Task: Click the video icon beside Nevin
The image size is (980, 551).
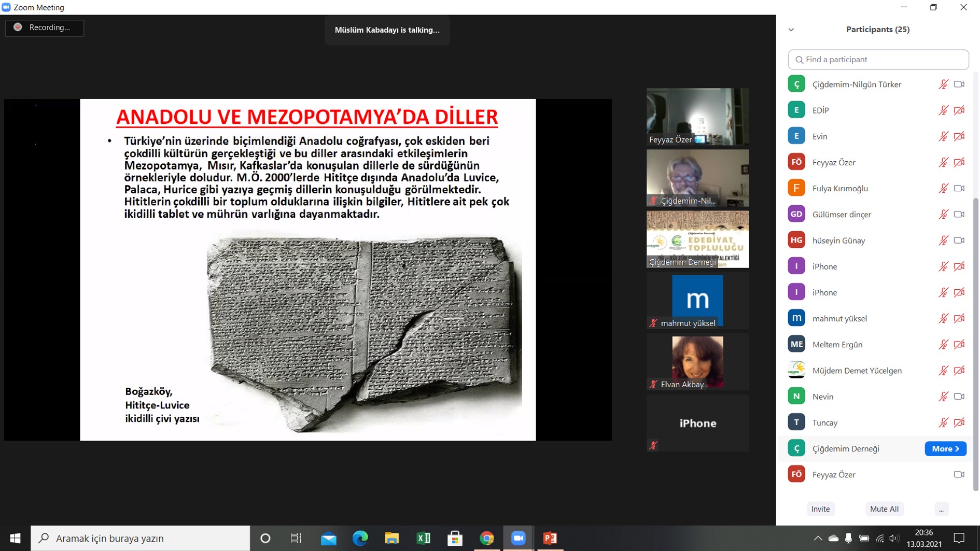Action: click(959, 397)
